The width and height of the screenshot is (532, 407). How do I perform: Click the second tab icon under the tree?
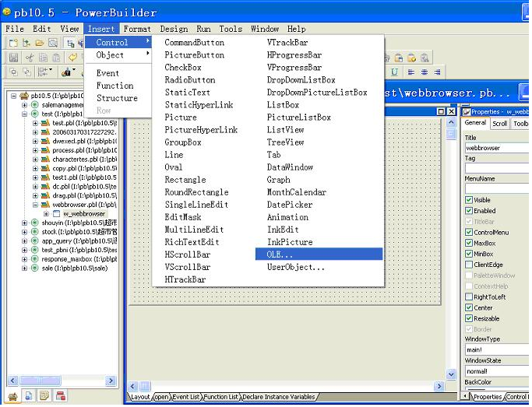click(x=29, y=396)
